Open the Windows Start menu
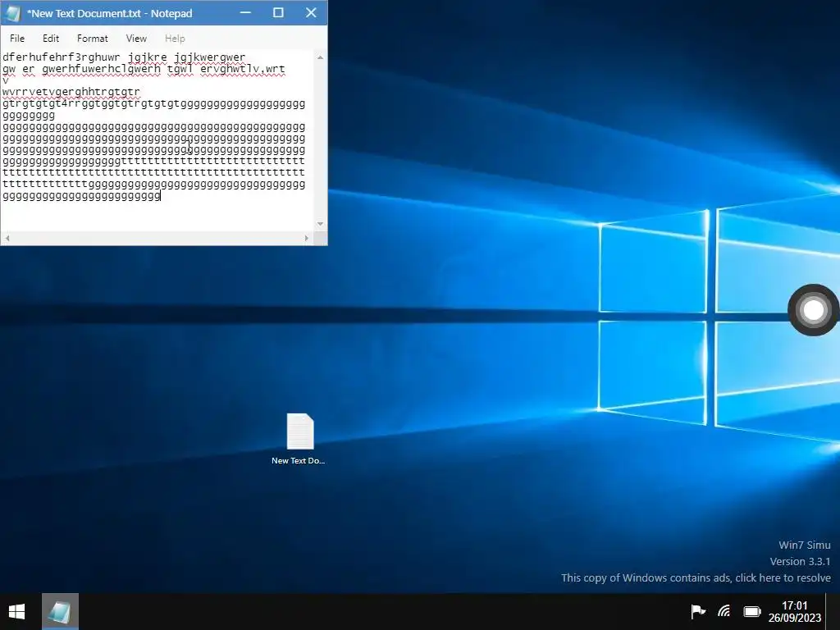Viewport: 840px width, 630px height. 17,611
